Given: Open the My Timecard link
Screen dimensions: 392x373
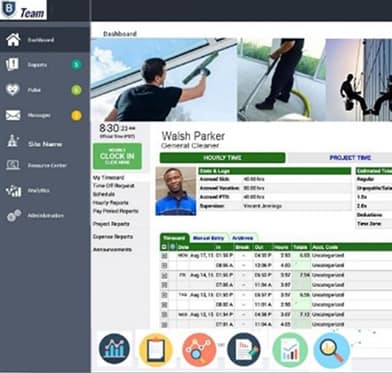Looking at the screenshot, I should tap(109, 178).
